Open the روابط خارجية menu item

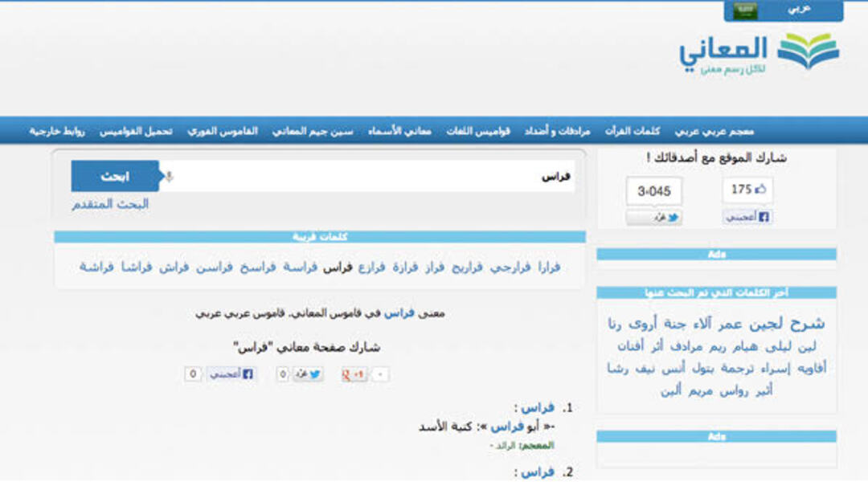(x=56, y=131)
